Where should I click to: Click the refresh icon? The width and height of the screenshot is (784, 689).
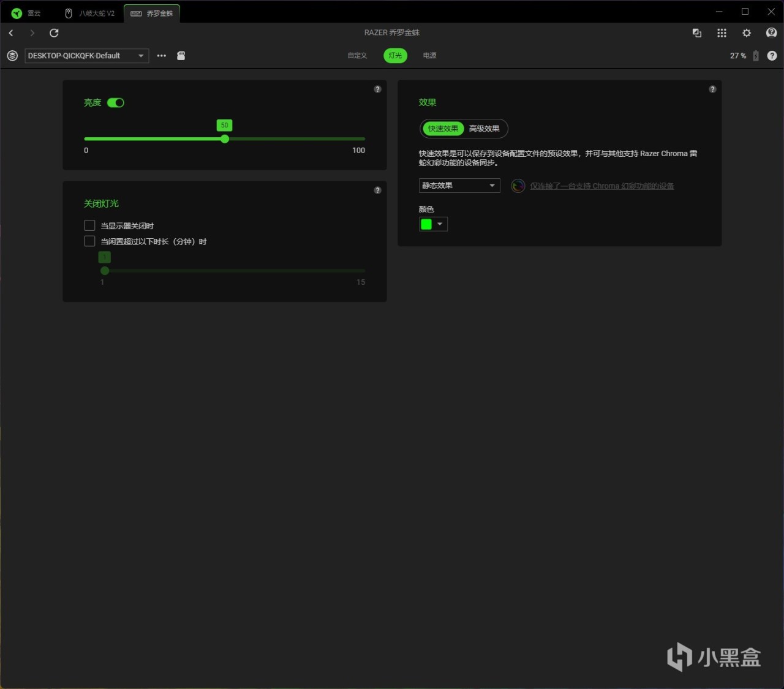point(54,33)
